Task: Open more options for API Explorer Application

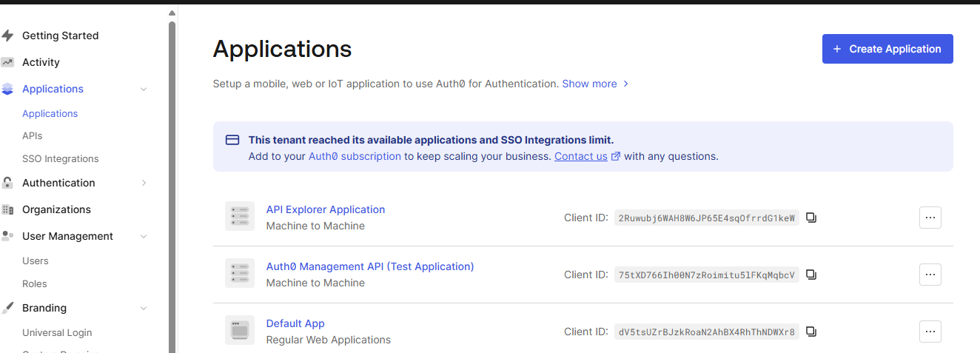Action: click(x=930, y=218)
